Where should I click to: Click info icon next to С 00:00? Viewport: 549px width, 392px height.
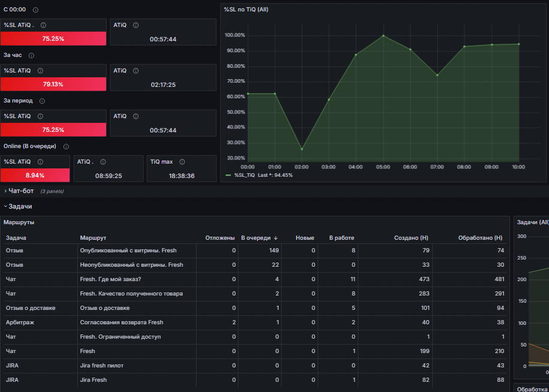tap(35, 10)
